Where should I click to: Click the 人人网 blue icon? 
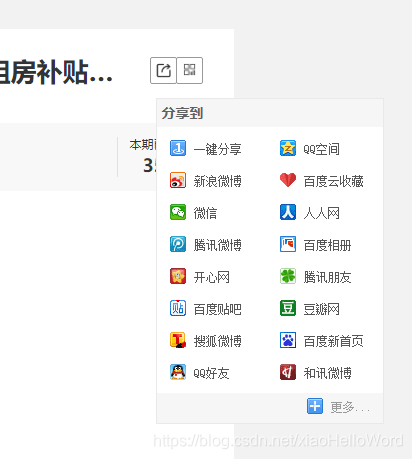tap(288, 212)
